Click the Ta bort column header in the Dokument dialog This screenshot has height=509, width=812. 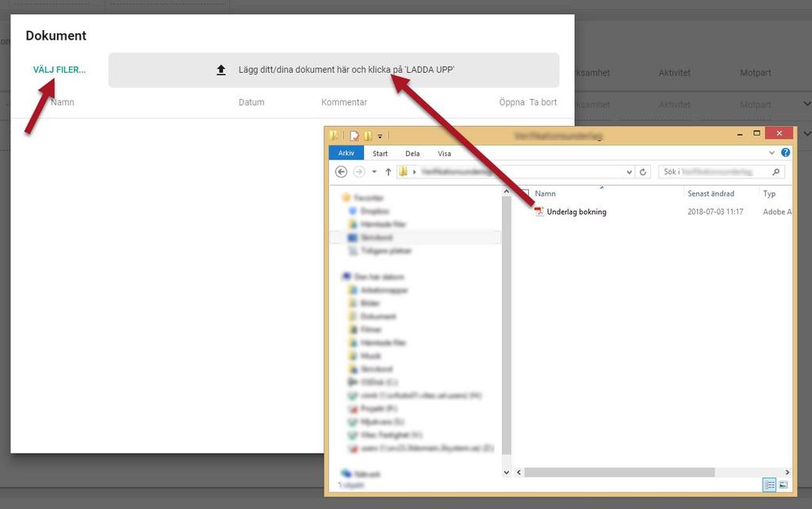pos(542,102)
